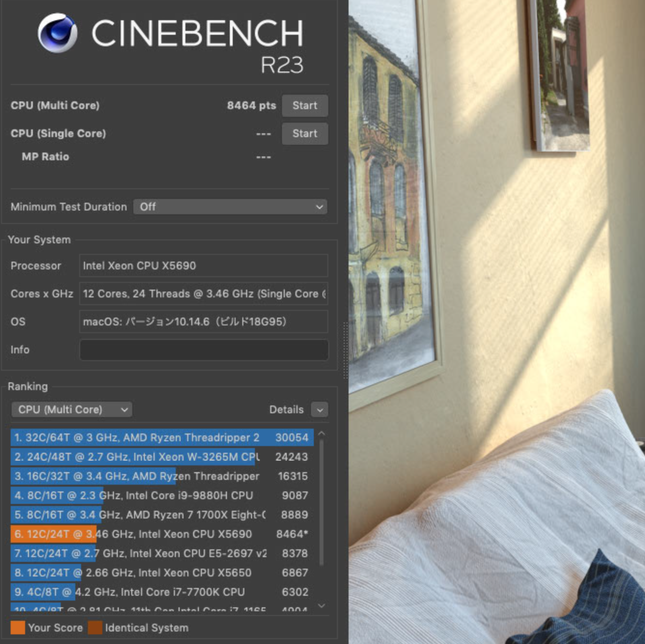Click the CPU (Multi Core) score label
This screenshot has height=644, width=645.
click(x=55, y=106)
